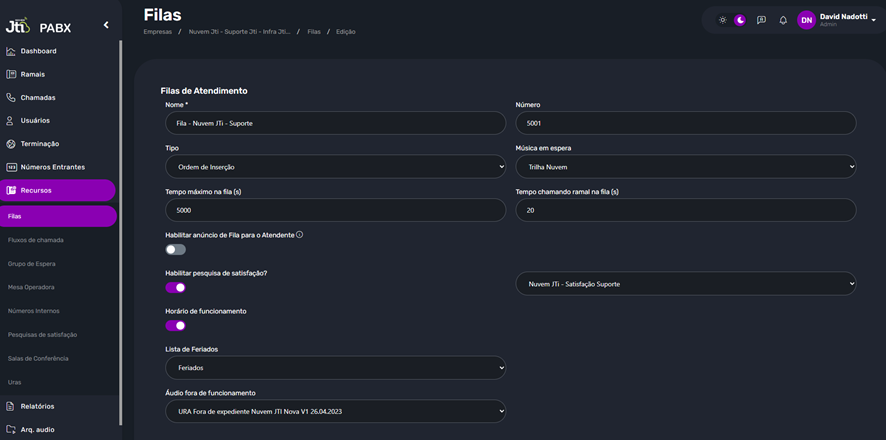The image size is (886, 440).
Task: Click the Nome input field
Action: (x=335, y=123)
